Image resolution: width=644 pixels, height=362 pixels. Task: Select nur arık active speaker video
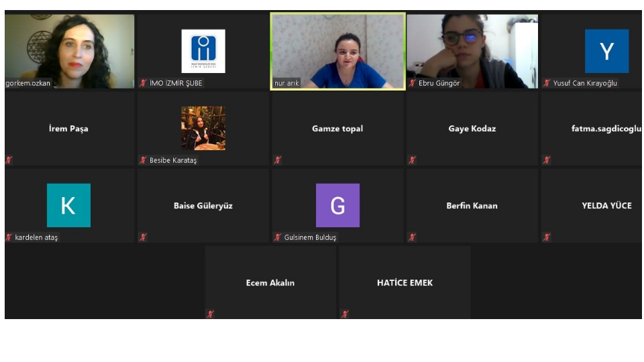[x=337, y=52]
